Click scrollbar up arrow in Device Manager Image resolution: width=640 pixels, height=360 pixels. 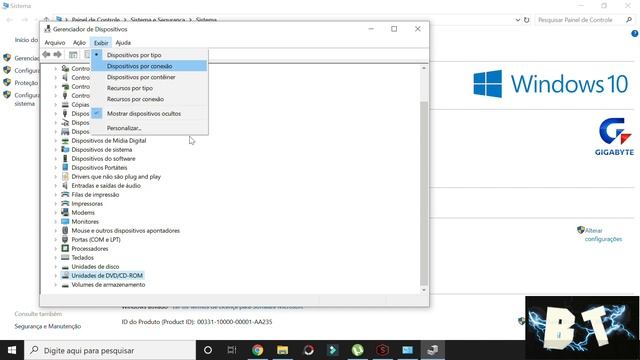coord(424,68)
